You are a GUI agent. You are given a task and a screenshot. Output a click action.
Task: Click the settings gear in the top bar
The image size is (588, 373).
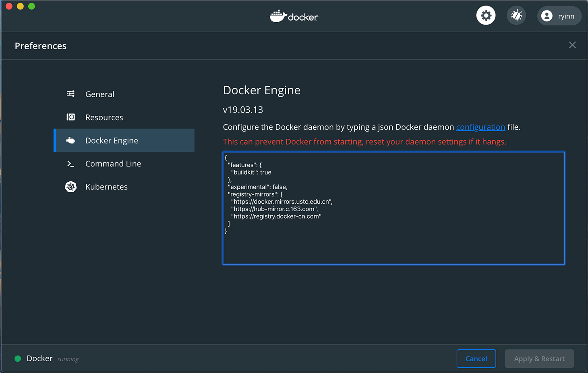click(486, 15)
